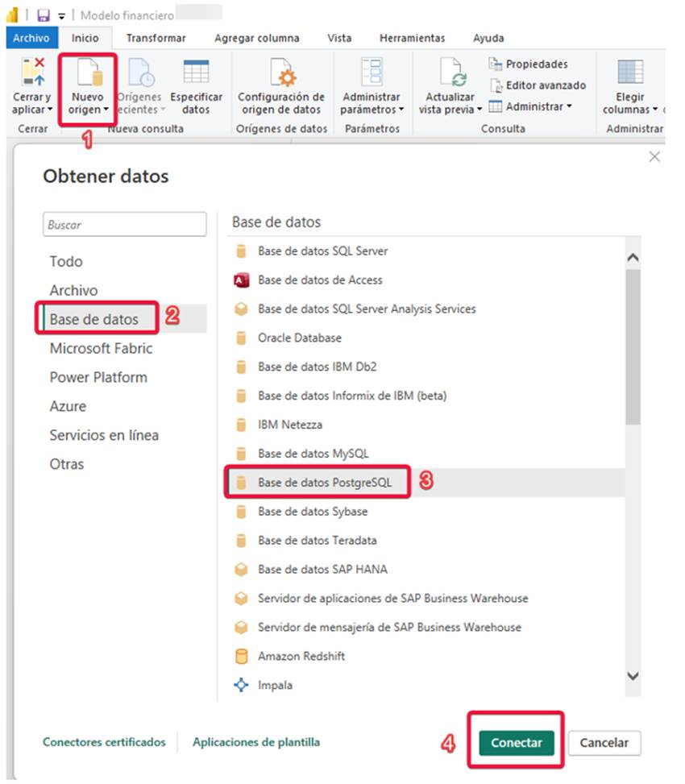Click the Power BI logo icon
Screen dimensions: 685x784
click(x=13, y=15)
